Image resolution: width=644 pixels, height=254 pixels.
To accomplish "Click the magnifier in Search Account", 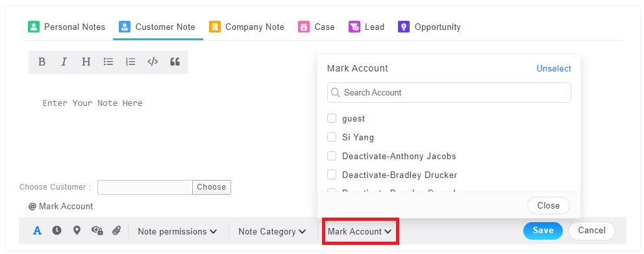I will click(x=336, y=92).
